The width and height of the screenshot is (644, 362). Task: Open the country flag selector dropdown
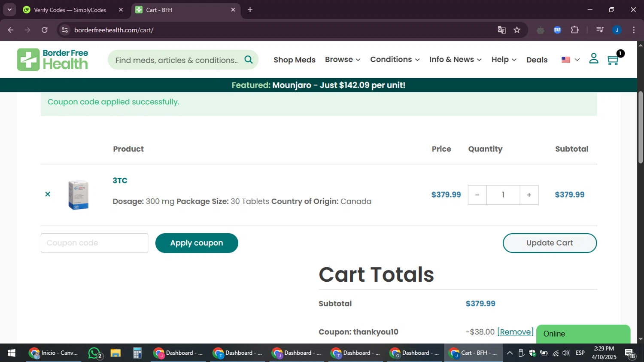pyautogui.click(x=571, y=60)
